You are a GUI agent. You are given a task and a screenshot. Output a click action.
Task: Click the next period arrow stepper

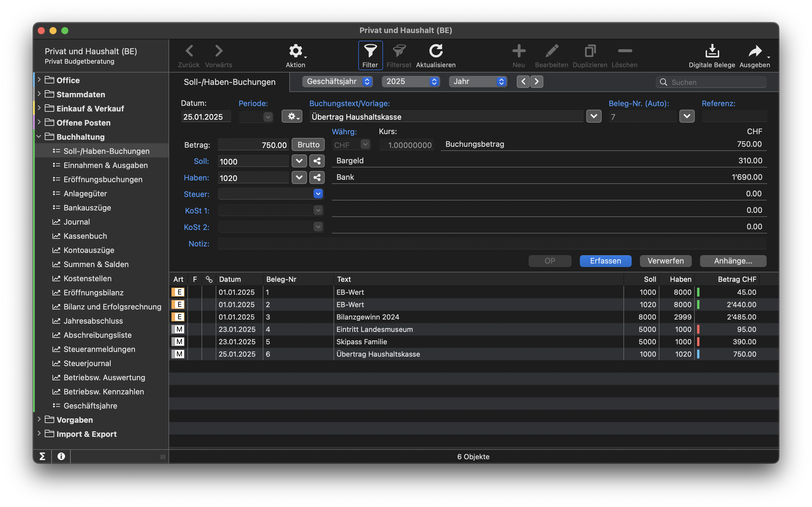pos(537,81)
